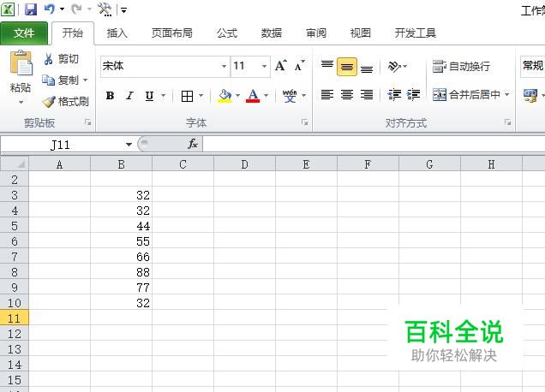
Task: Open the quick access toolbar customize arrow
Action: click(x=123, y=10)
